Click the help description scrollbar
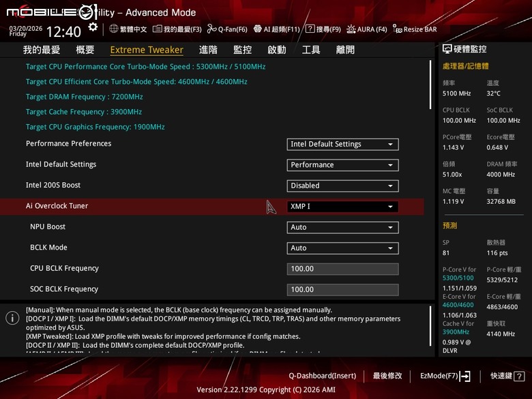 [x=430, y=326]
